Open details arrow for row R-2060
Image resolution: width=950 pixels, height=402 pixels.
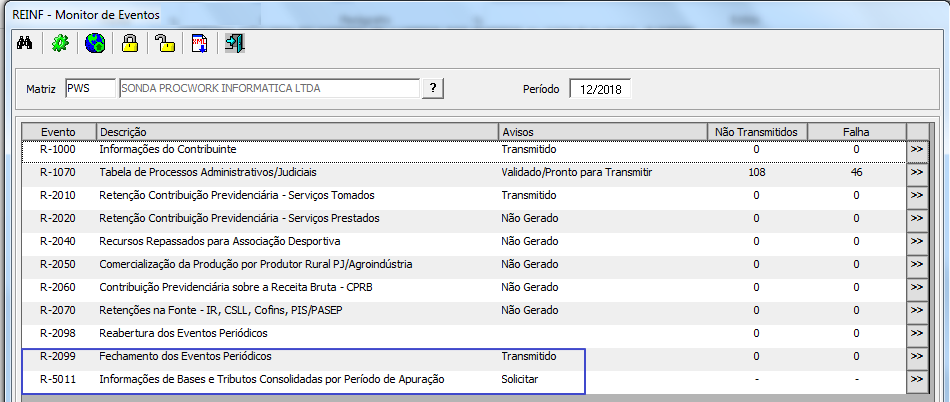(x=917, y=288)
